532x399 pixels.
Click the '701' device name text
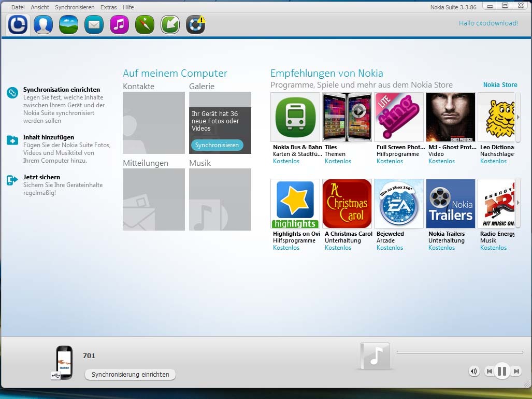89,355
